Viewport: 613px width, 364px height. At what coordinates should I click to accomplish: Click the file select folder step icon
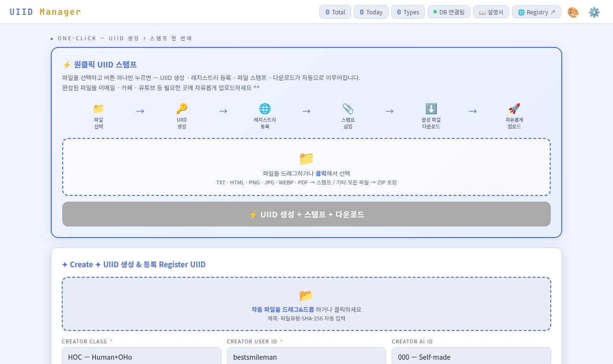point(99,109)
